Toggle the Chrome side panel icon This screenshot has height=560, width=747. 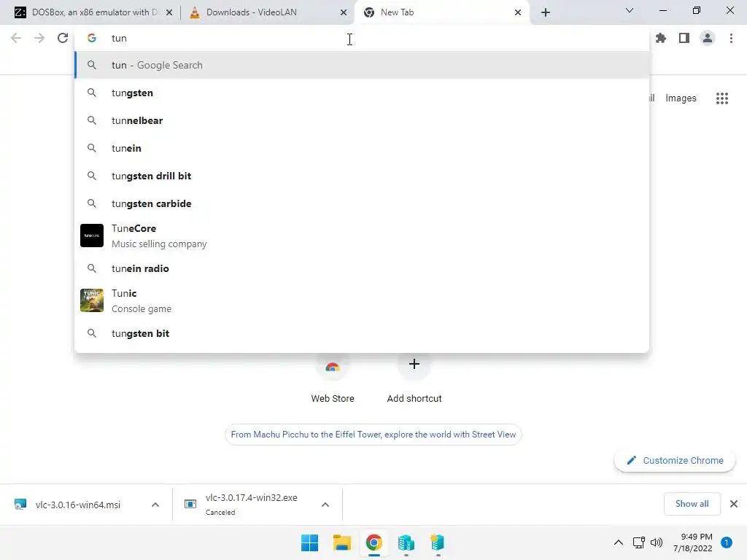click(x=684, y=38)
